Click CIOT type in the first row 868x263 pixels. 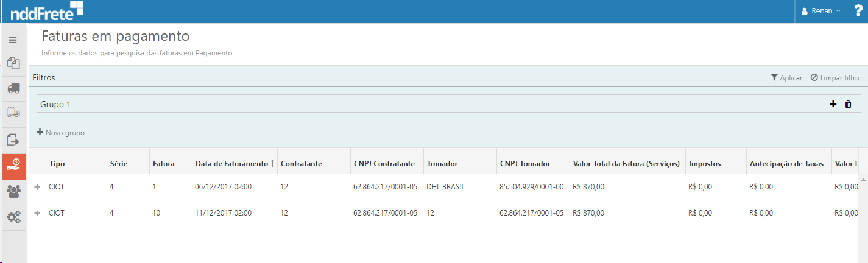coord(57,187)
